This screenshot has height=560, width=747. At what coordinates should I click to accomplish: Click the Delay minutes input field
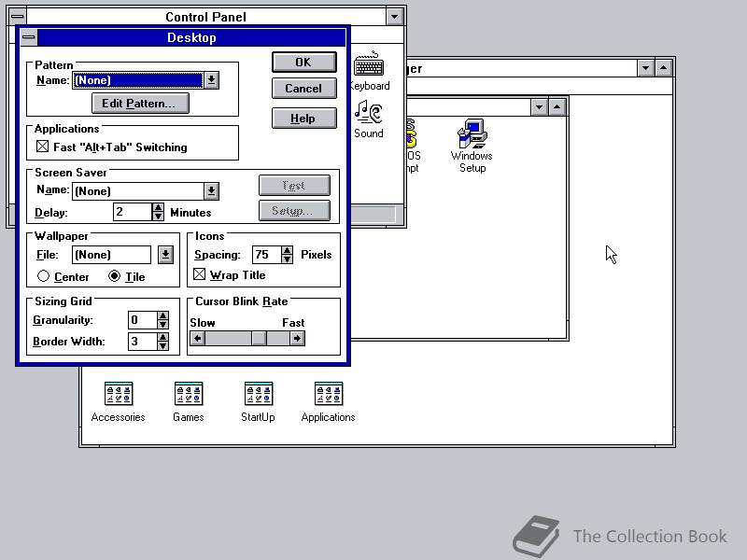133,212
